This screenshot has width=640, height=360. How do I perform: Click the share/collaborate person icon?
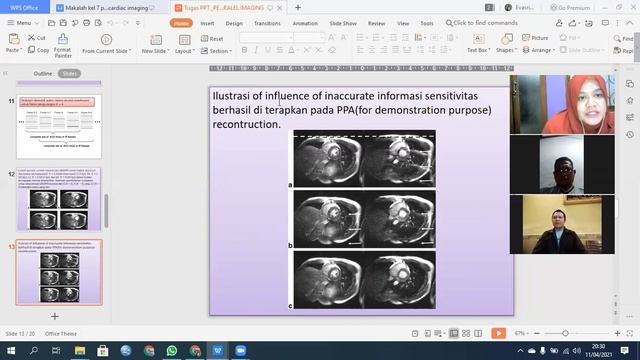(559, 23)
